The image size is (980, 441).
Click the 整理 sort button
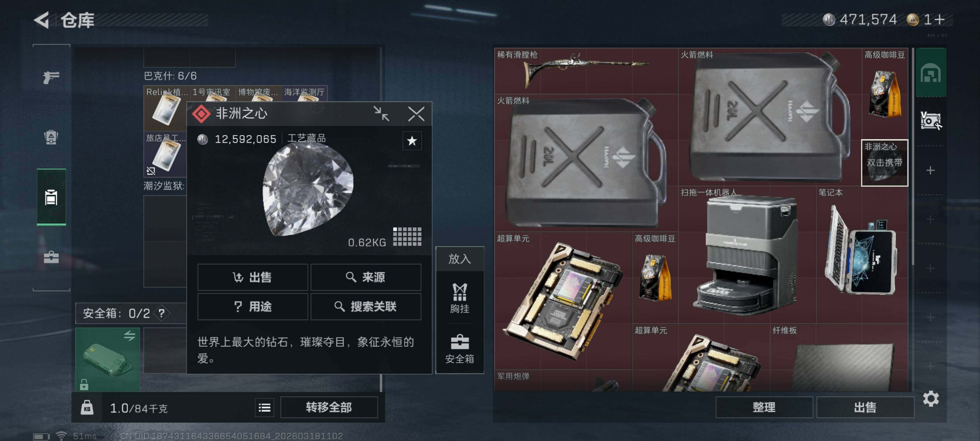(x=763, y=407)
